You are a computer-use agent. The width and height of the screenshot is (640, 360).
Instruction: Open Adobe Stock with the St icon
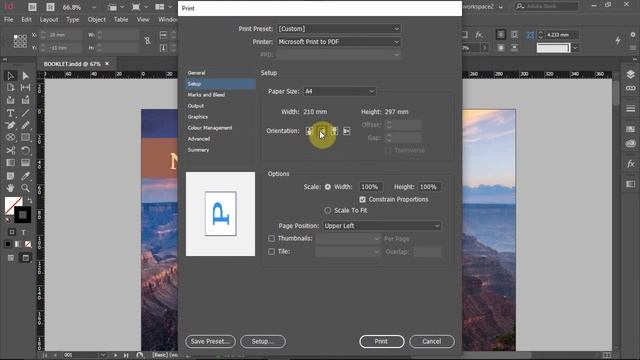click(50, 7)
